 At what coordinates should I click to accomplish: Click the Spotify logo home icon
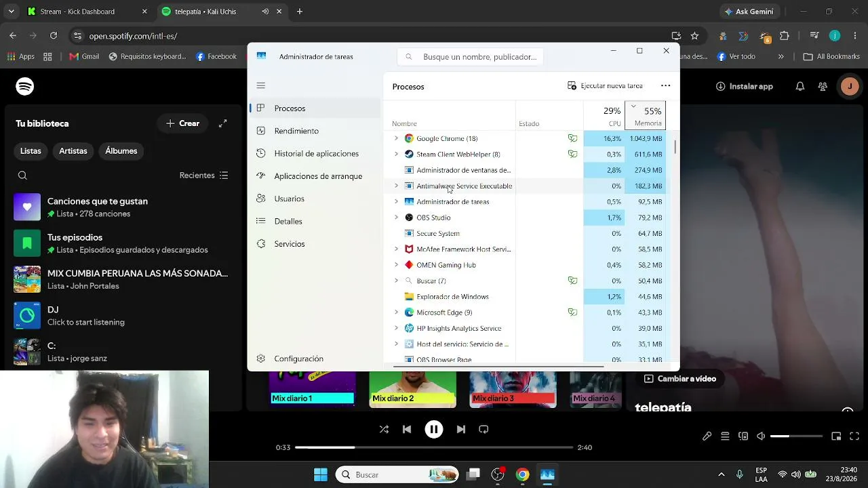click(x=25, y=86)
